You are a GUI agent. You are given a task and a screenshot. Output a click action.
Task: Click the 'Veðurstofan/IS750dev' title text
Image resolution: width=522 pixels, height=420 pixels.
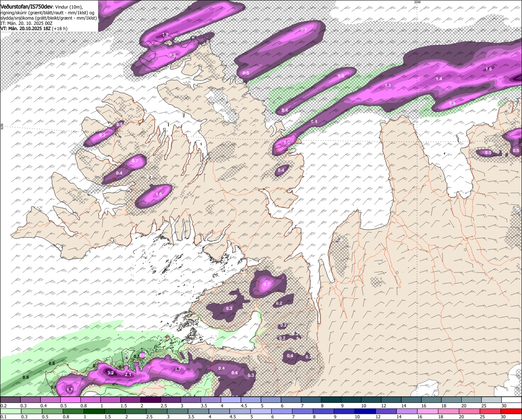tap(27, 7)
